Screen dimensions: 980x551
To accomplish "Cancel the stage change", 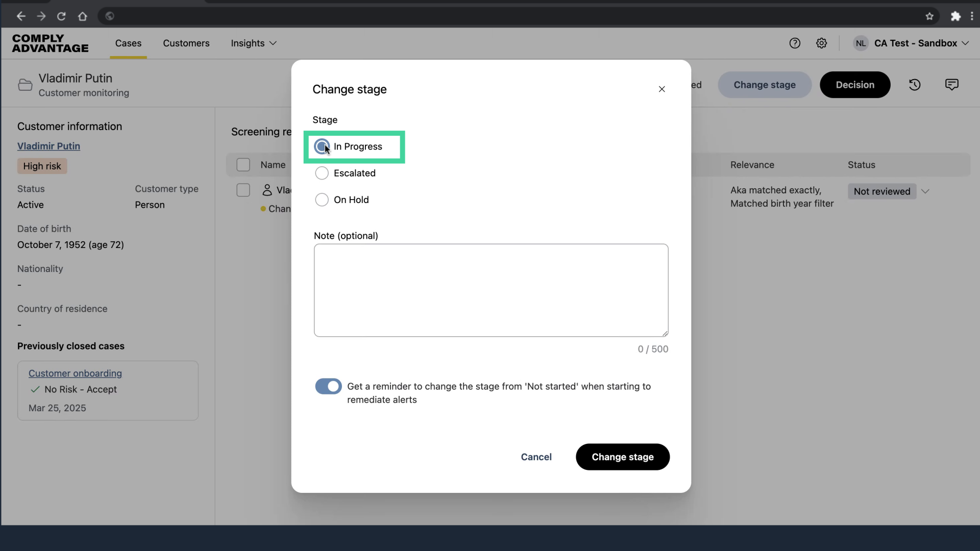I will pos(536,457).
